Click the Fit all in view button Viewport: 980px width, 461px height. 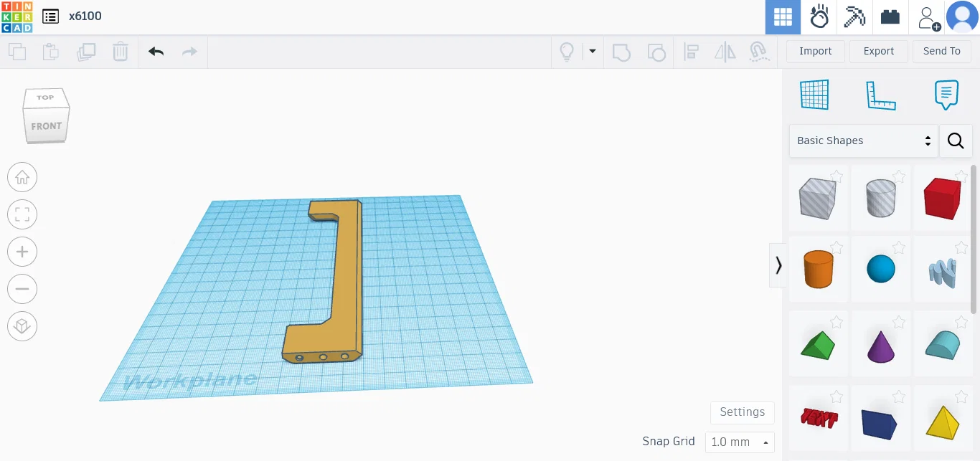click(22, 214)
